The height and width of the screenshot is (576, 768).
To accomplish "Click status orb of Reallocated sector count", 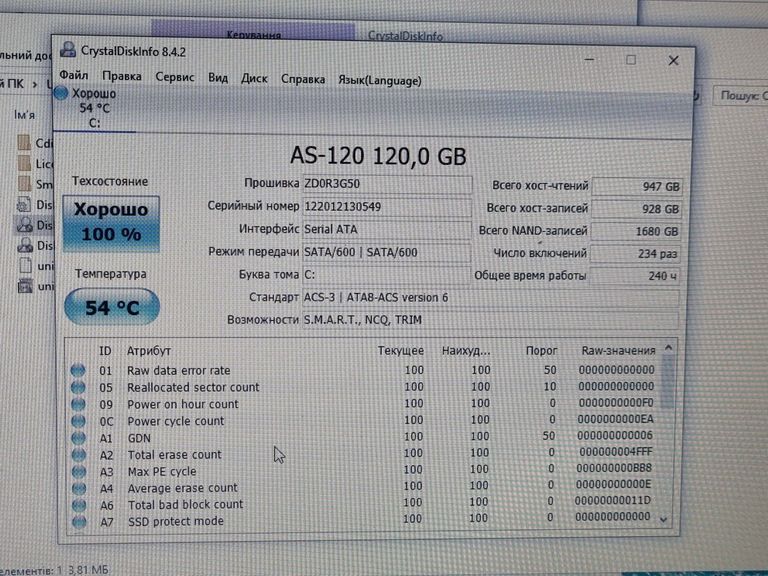I will (x=78, y=387).
